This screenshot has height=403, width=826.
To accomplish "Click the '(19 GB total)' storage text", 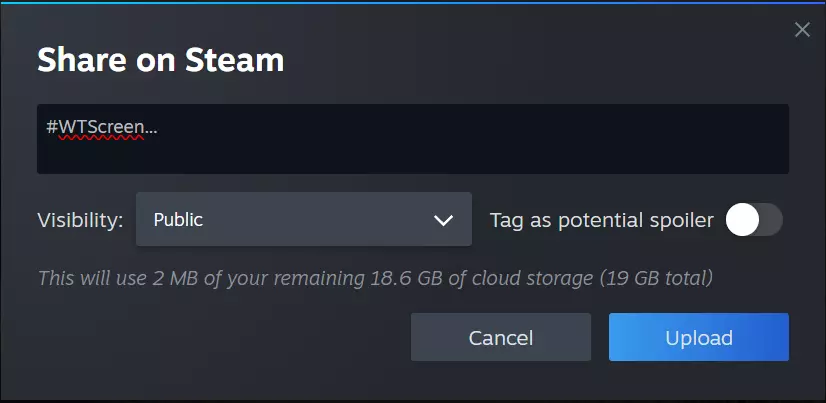I will pos(656,276).
